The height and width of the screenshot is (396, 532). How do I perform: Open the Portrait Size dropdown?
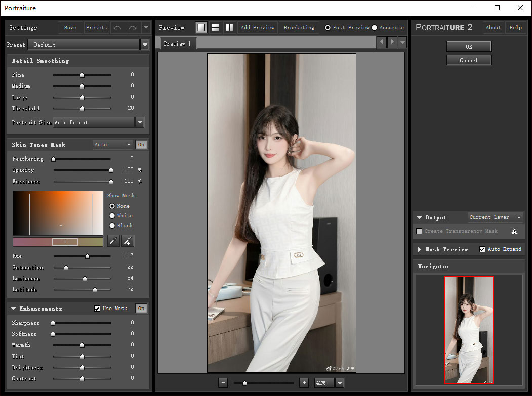point(140,122)
